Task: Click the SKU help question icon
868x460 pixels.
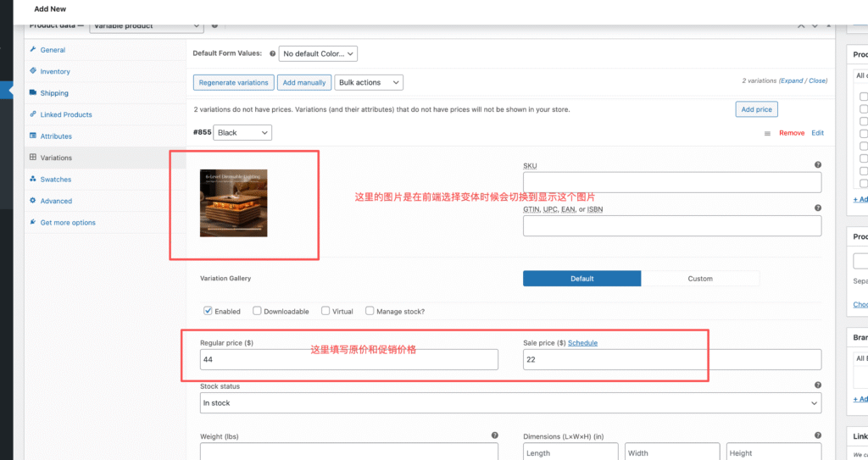Action: click(818, 165)
